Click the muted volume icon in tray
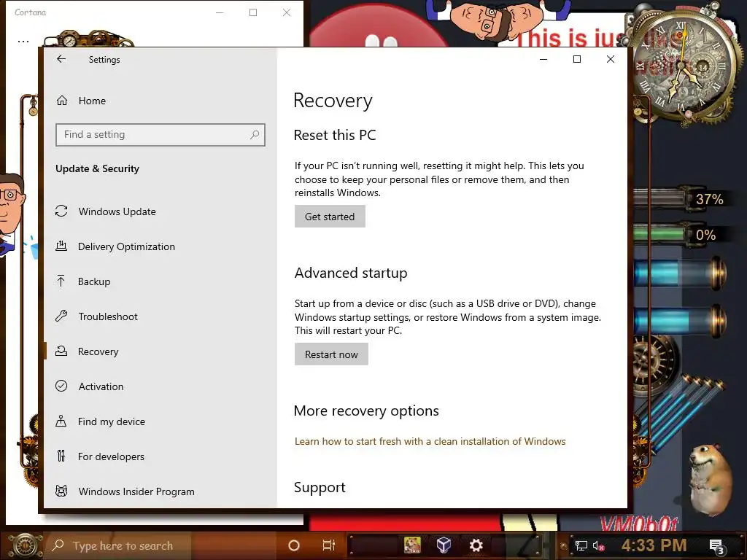Screen dimensions: 747x560 (x=598, y=545)
